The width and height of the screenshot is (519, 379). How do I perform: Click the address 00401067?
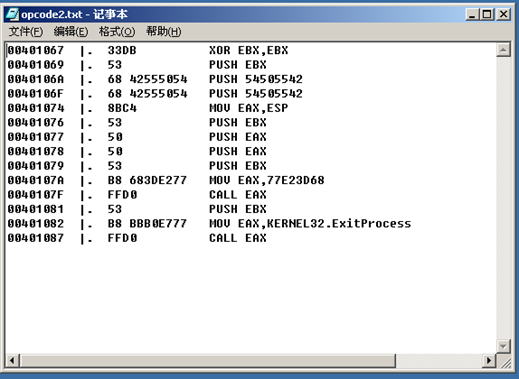tap(36, 50)
